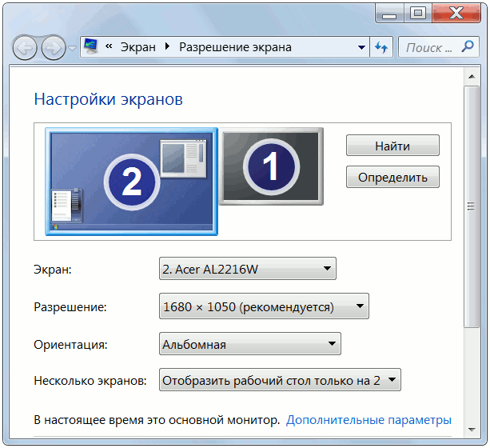Select monitor 1 thumbnail
490x448 pixels.
[271, 166]
